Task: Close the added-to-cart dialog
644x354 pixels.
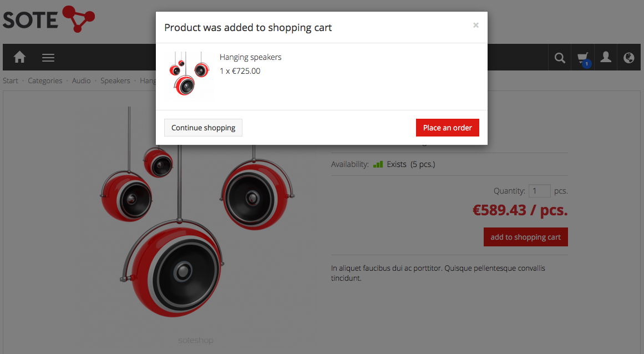Action: tap(475, 25)
